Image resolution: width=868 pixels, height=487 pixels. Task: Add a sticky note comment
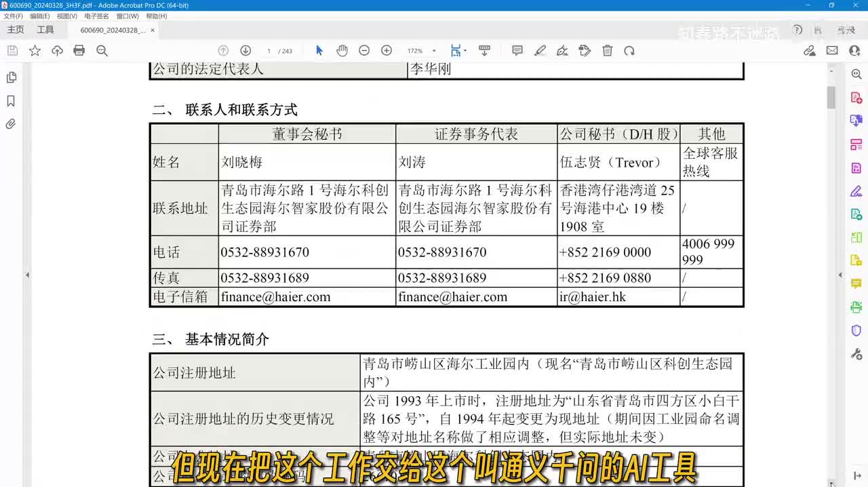517,51
